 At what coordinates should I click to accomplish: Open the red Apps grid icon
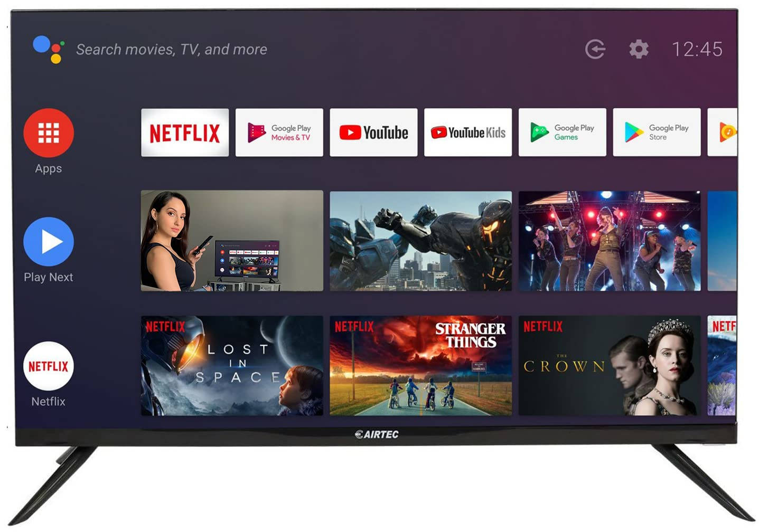[49, 133]
